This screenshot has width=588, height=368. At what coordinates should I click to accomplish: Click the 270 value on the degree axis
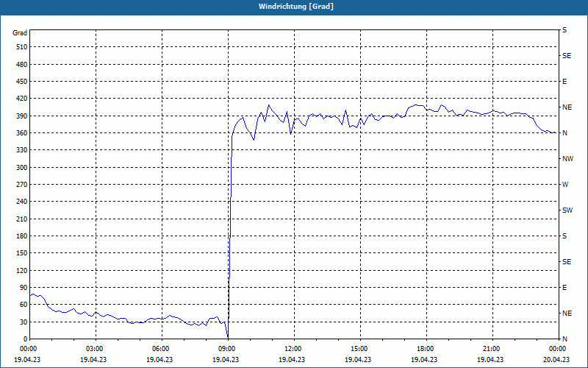21,185
